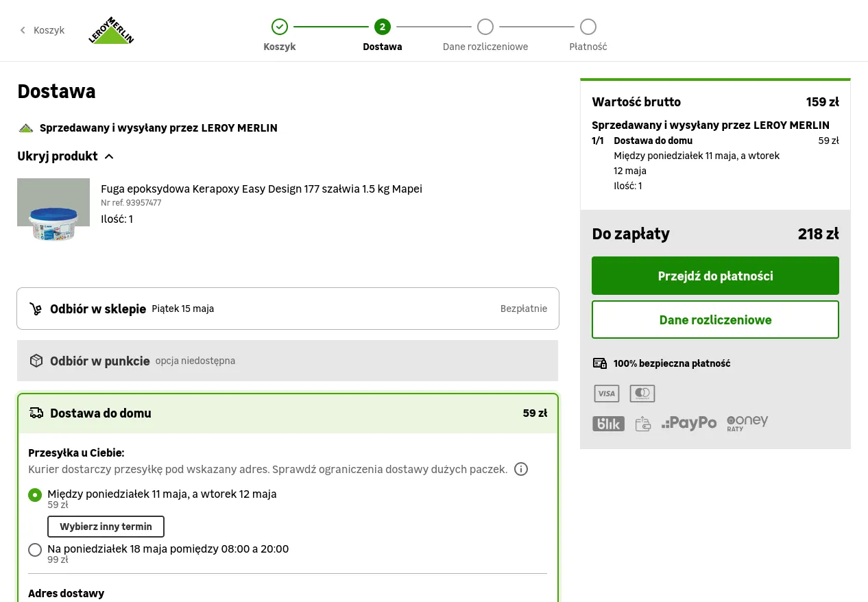Viewport: 868px width, 602px height.
Task: Open the Płatność step circle
Action: pos(588,27)
